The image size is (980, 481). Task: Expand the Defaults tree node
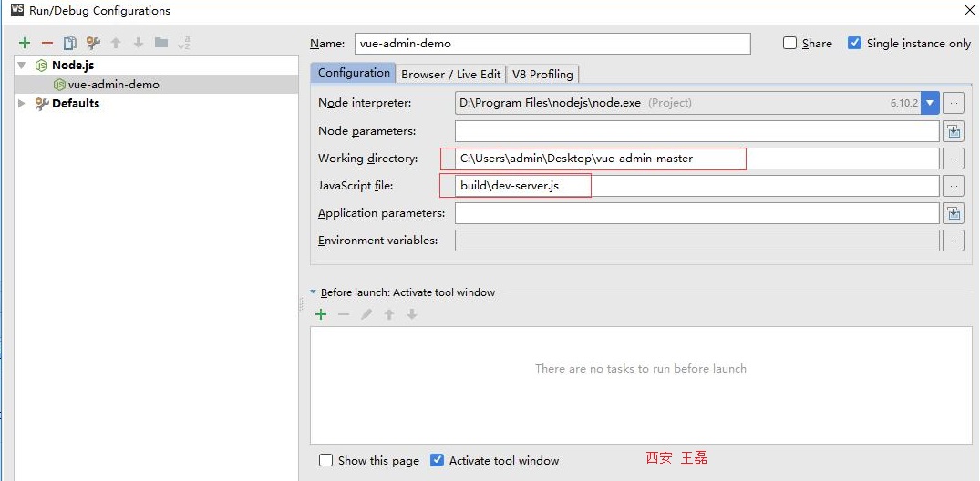click(x=23, y=104)
